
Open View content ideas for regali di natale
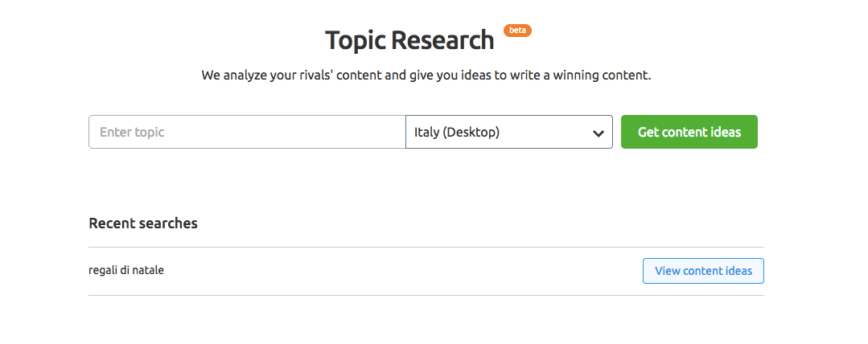tap(703, 271)
